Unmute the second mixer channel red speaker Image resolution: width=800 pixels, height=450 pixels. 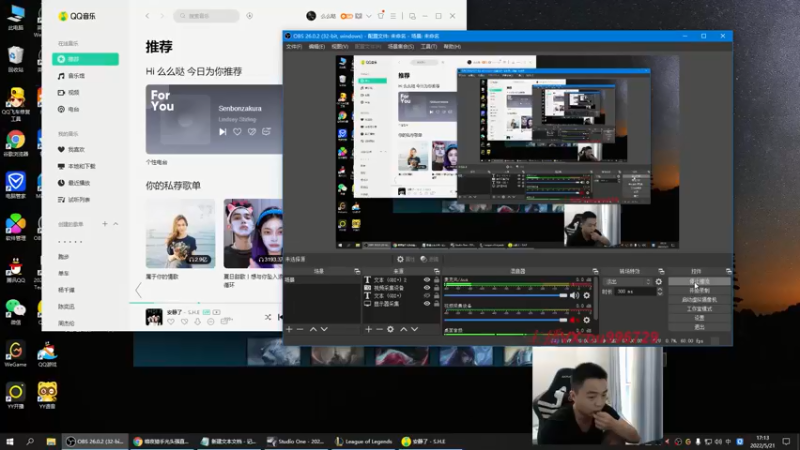tap(574, 320)
